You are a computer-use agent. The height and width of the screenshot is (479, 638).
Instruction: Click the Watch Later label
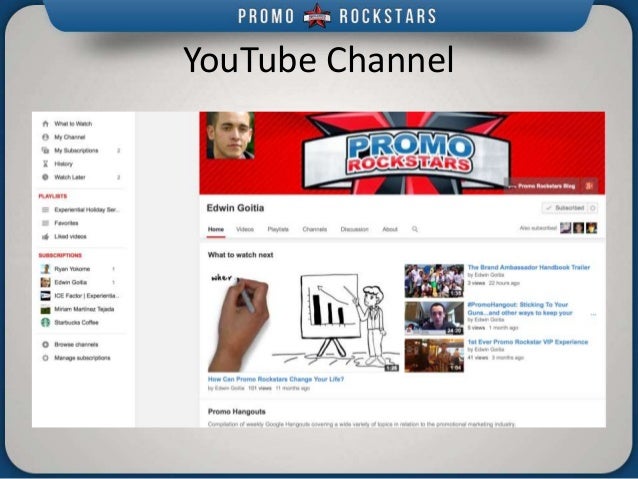(70, 177)
